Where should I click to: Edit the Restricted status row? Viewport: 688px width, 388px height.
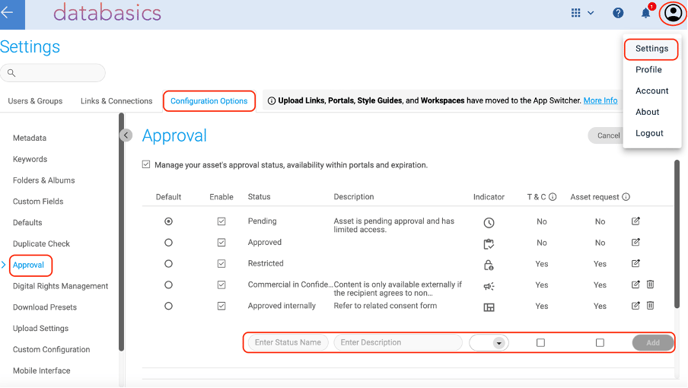635,263
